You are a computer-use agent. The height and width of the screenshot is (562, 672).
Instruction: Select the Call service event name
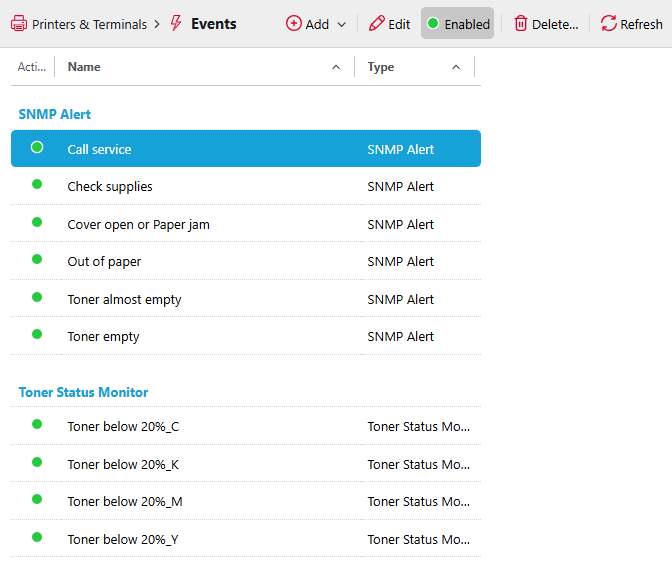[99, 150]
